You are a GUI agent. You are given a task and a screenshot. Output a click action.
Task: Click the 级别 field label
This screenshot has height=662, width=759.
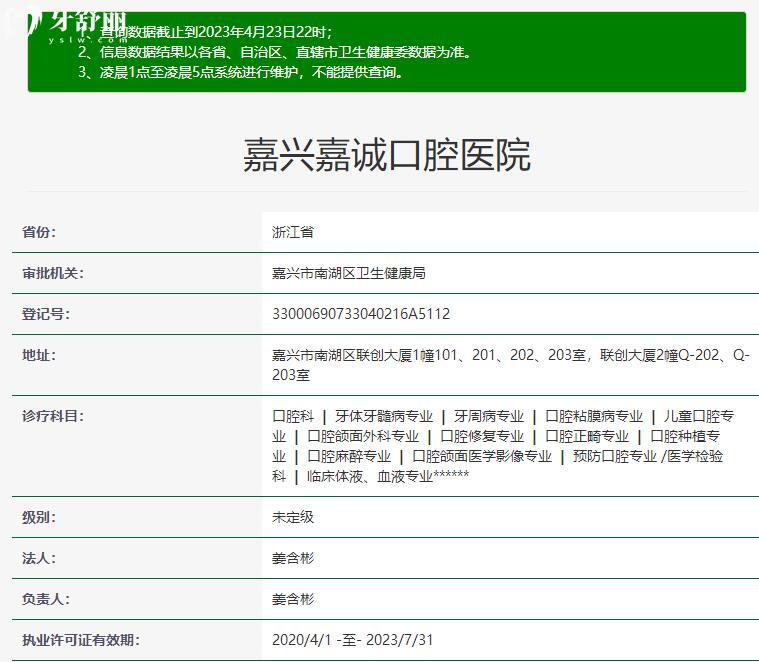point(39,517)
